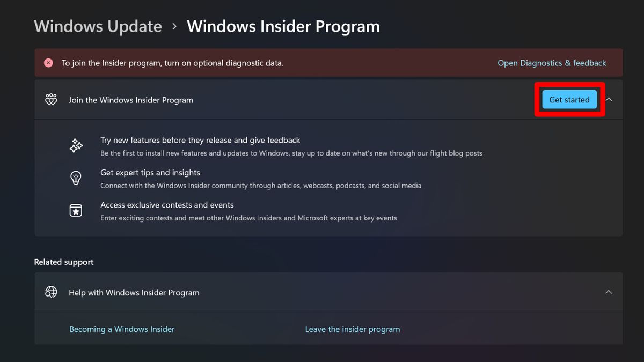Click the optional diagnostic data error message

[x=172, y=63]
